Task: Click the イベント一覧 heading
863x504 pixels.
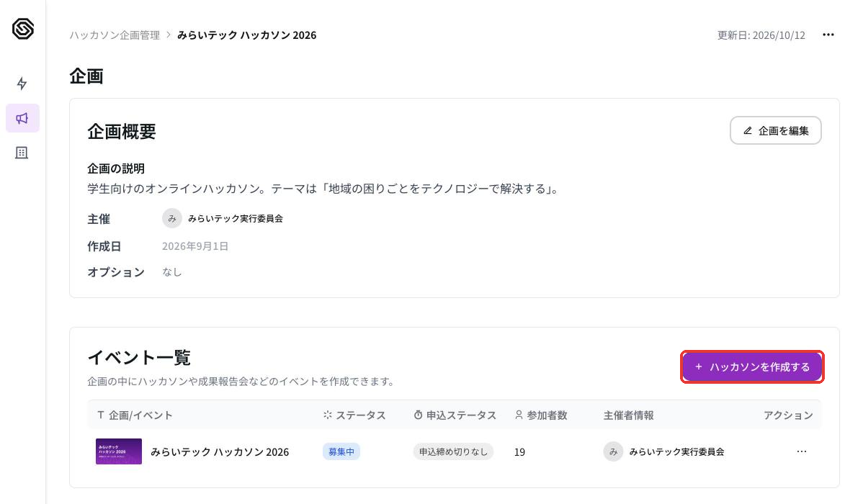Action: (x=139, y=358)
